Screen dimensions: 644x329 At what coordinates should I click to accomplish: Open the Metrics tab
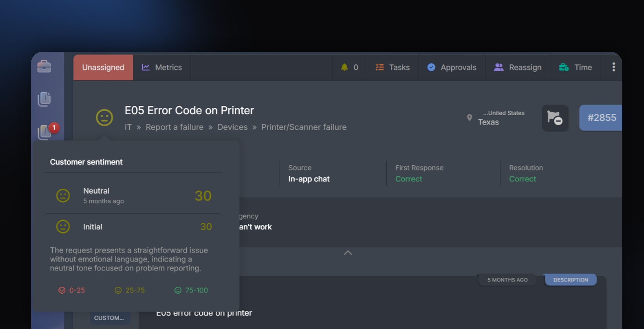coord(162,67)
